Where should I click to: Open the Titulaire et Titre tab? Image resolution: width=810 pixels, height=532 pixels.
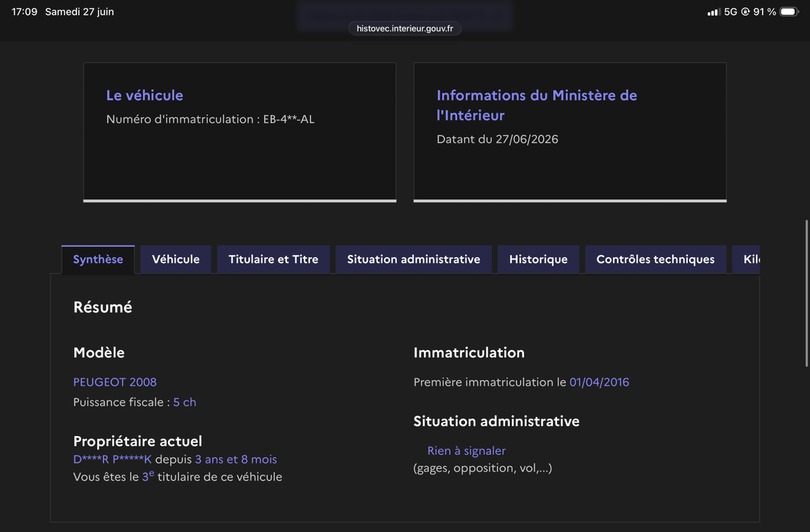coord(273,259)
